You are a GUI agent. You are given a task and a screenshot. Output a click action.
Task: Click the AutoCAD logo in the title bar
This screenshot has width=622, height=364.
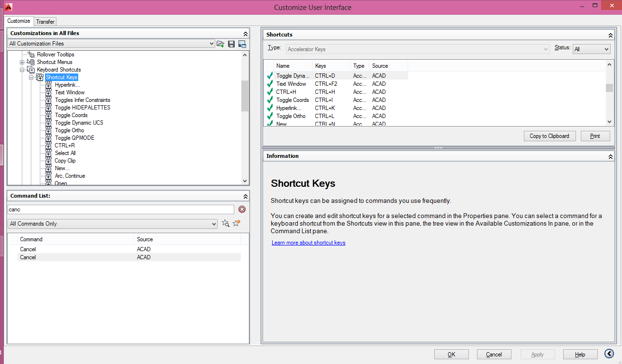pyautogui.click(x=7, y=7)
